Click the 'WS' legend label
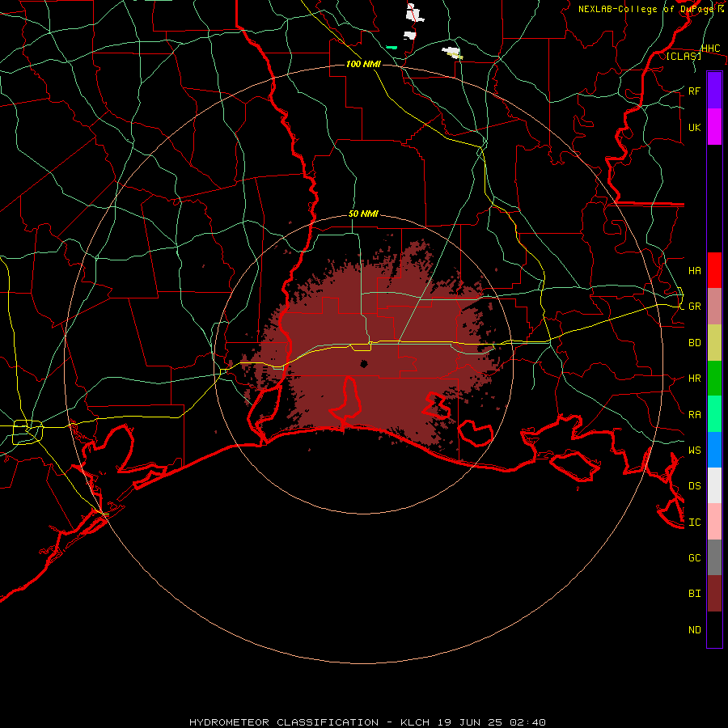This screenshot has height=728, width=728. [694, 450]
